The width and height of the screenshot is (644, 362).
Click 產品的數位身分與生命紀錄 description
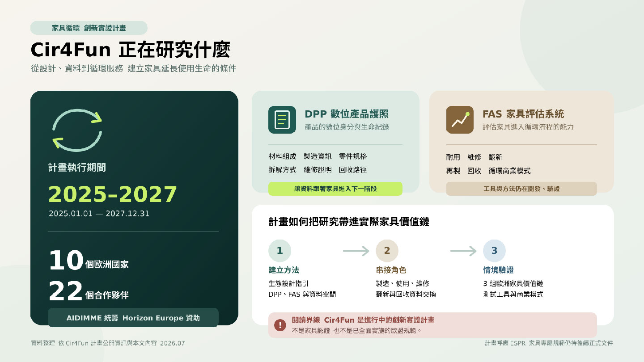pyautogui.click(x=347, y=127)
